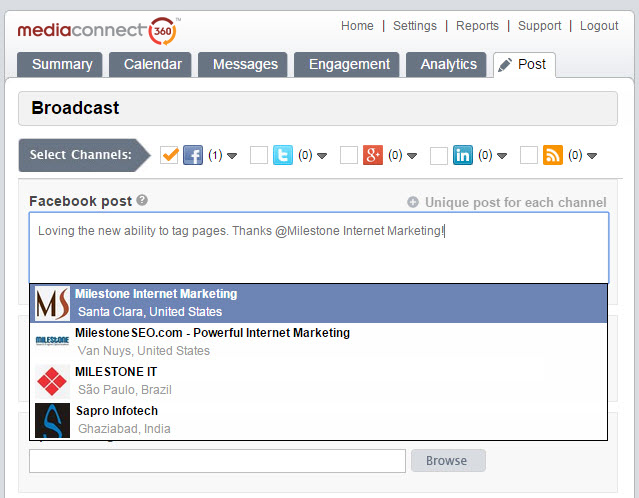Click the Home link

357,26
